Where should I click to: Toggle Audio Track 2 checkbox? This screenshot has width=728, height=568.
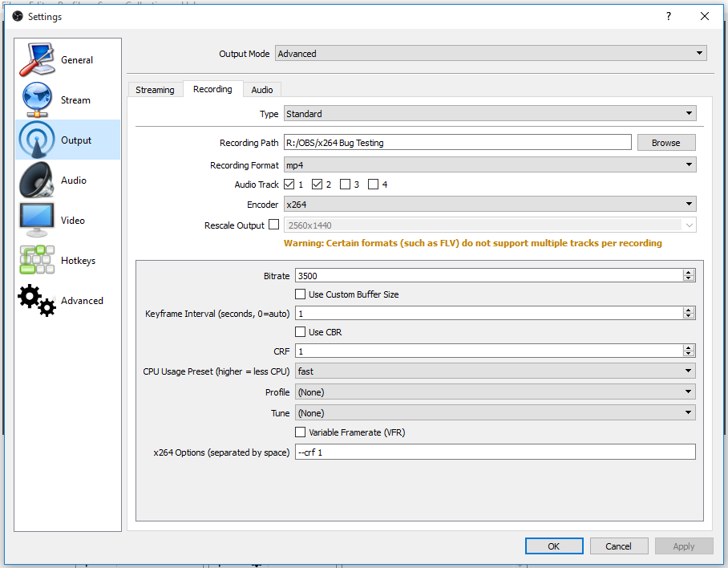[317, 185]
